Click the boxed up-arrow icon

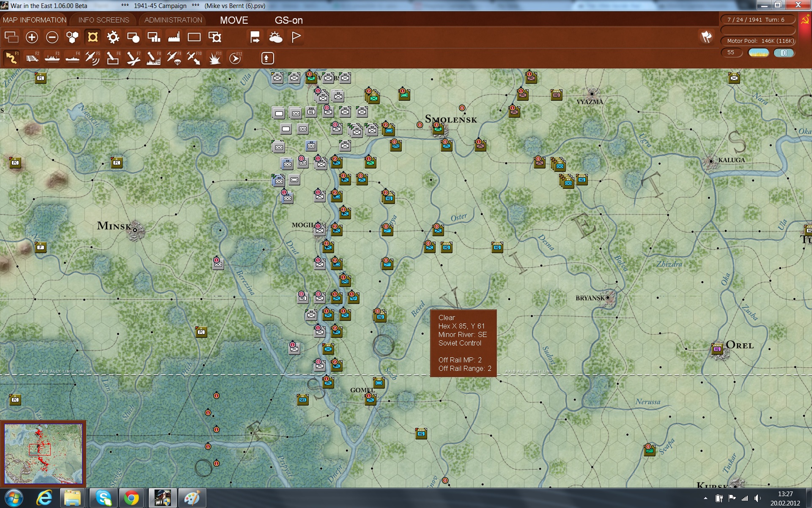coord(267,58)
